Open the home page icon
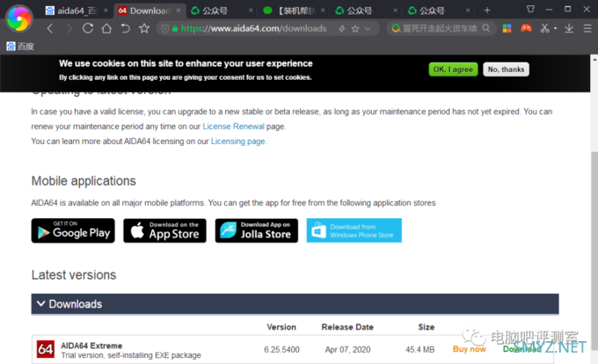This screenshot has height=364, width=598. tap(106, 28)
